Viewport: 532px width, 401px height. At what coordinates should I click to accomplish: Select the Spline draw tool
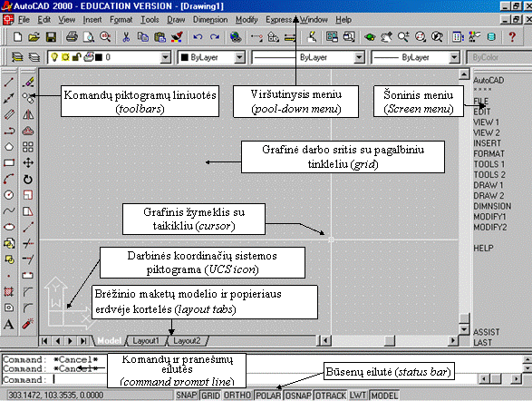coord(9,210)
